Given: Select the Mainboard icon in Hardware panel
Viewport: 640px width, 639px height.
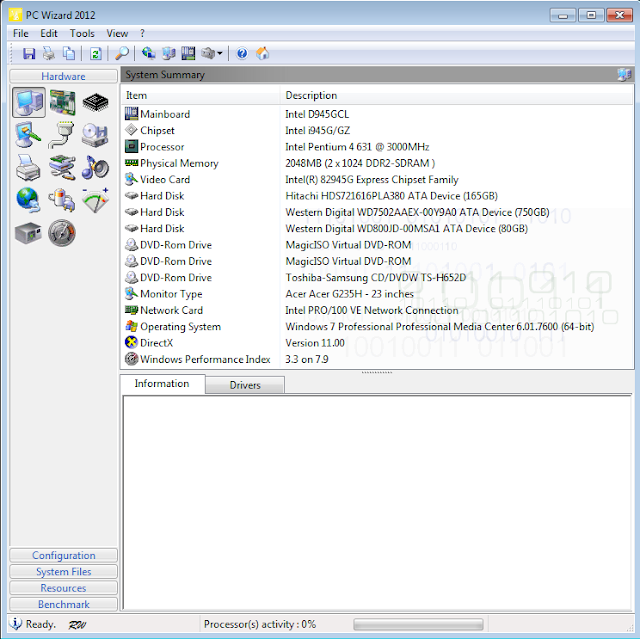Looking at the screenshot, I should 62,102.
